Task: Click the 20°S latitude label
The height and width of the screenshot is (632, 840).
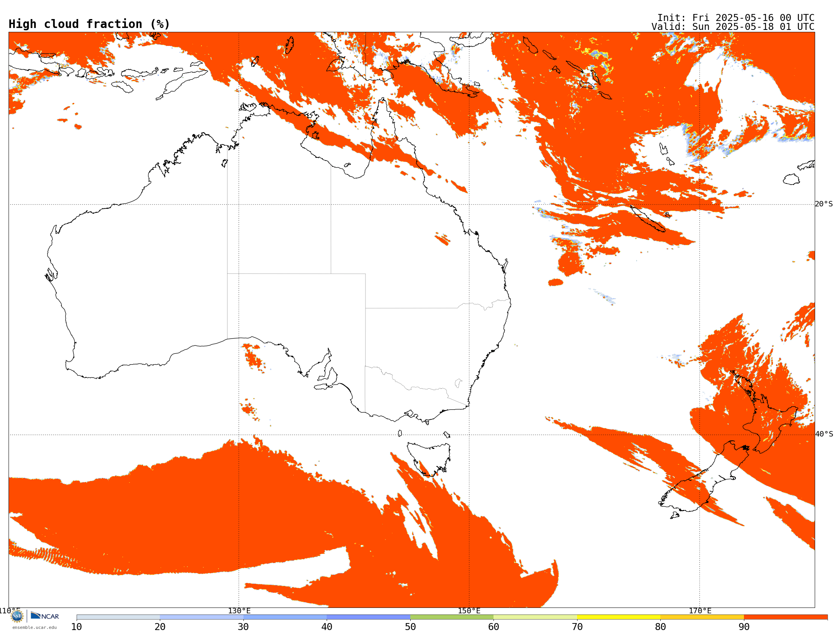Action: [824, 204]
